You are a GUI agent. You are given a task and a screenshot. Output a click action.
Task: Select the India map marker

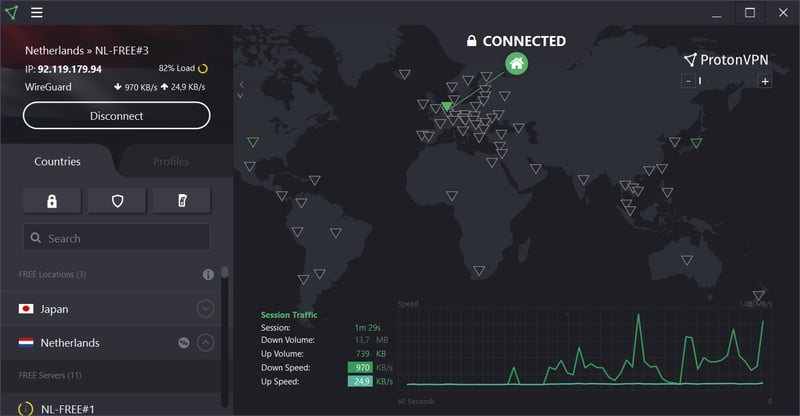coord(584,179)
